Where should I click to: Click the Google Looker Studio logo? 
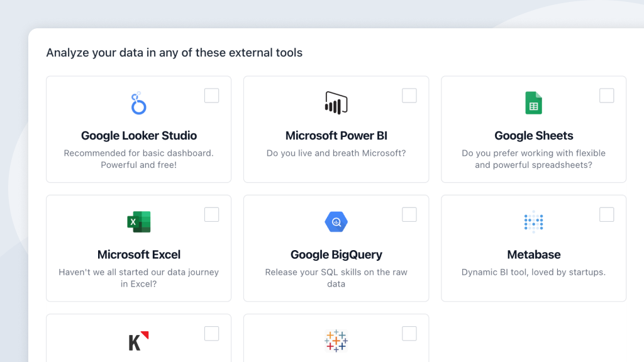(138, 102)
